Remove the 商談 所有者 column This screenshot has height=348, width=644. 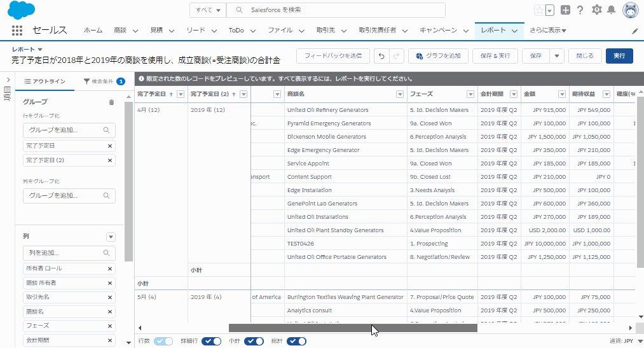point(109,283)
